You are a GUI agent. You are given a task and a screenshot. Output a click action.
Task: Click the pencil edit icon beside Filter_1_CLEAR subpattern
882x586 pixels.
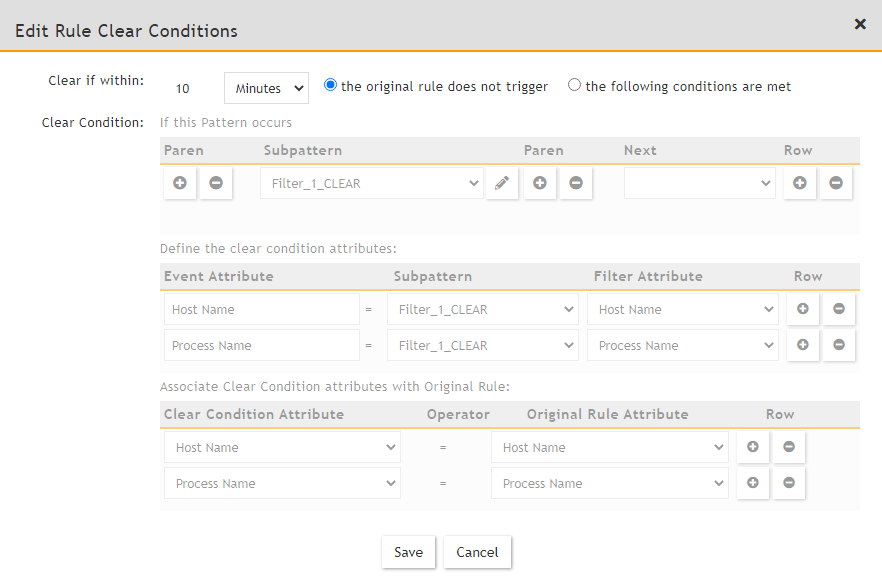point(502,183)
